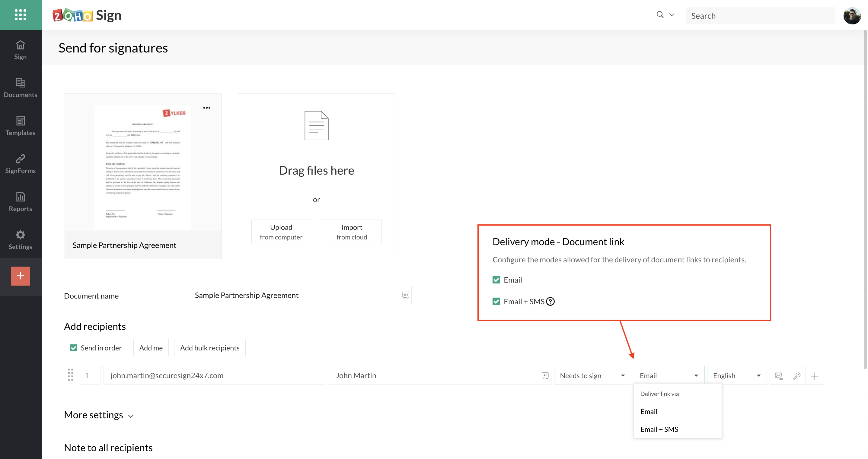Go to Sign home in sidebar
Viewport: 868px width, 459px height.
(x=21, y=50)
